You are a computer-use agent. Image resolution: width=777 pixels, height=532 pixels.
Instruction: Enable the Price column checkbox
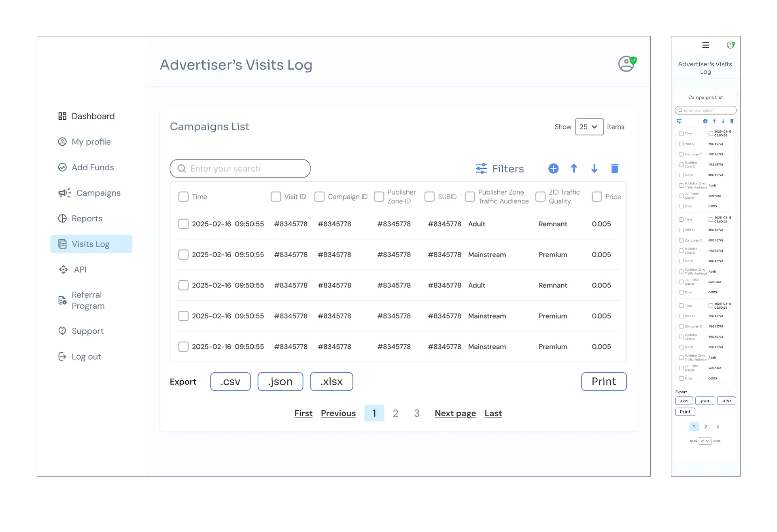click(x=597, y=196)
